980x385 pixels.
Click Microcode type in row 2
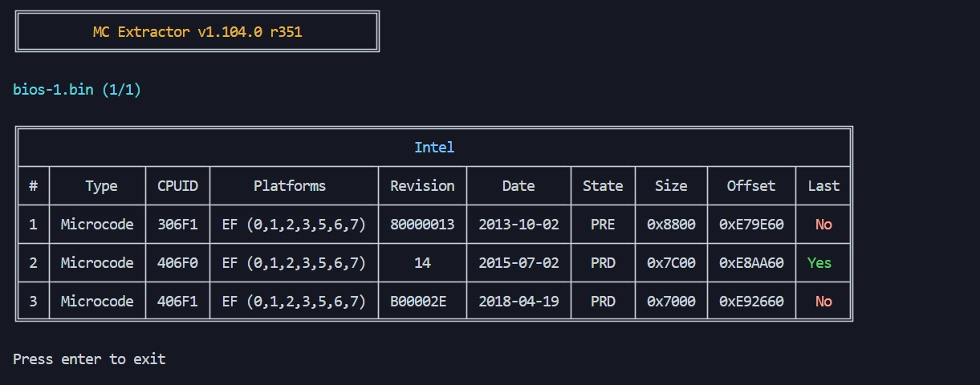[x=97, y=263]
